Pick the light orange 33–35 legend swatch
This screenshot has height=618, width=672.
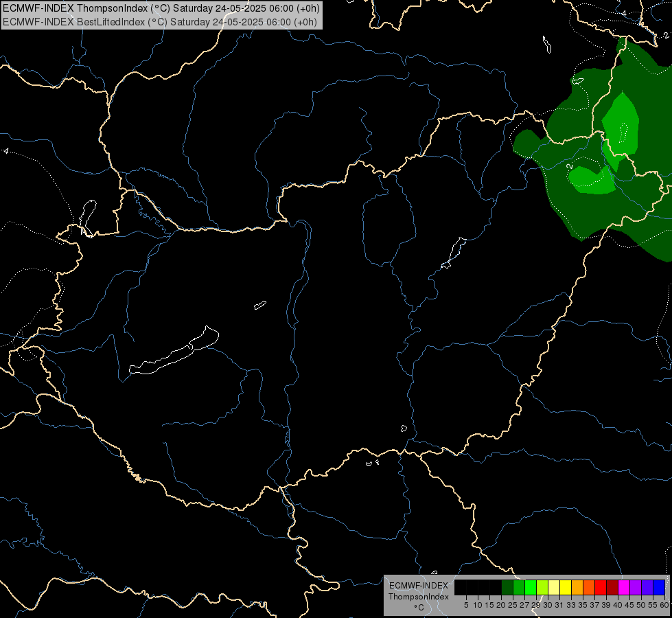(577, 587)
